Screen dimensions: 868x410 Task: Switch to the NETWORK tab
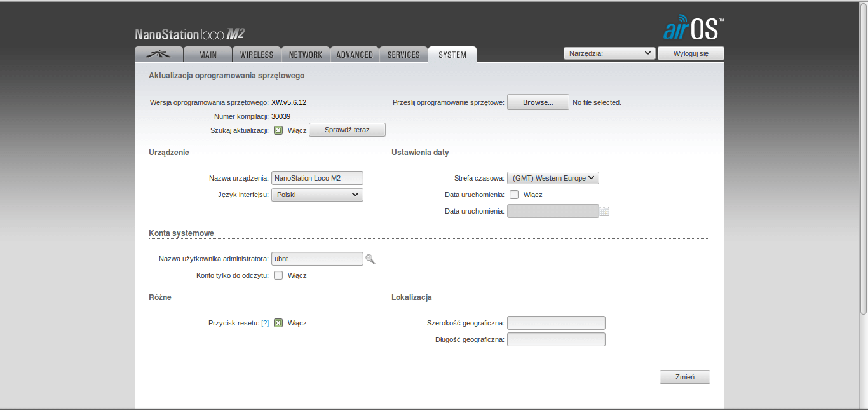[306, 55]
